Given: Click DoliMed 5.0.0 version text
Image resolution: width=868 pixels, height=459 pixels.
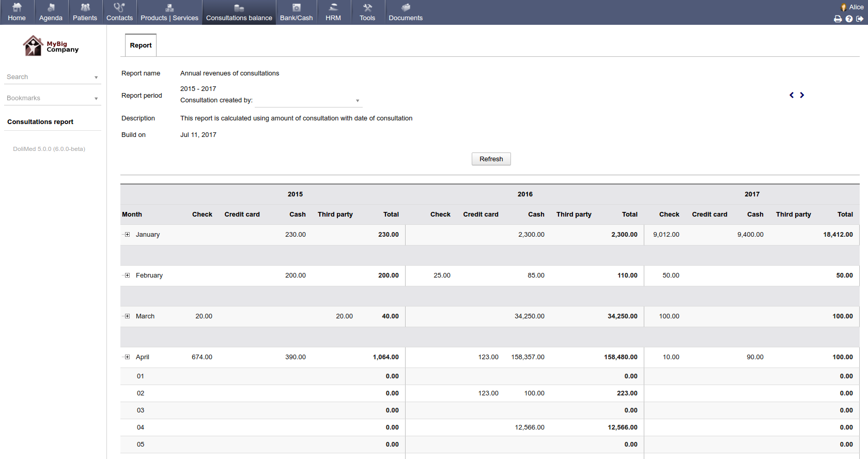Looking at the screenshot, I should pos(49,149).
